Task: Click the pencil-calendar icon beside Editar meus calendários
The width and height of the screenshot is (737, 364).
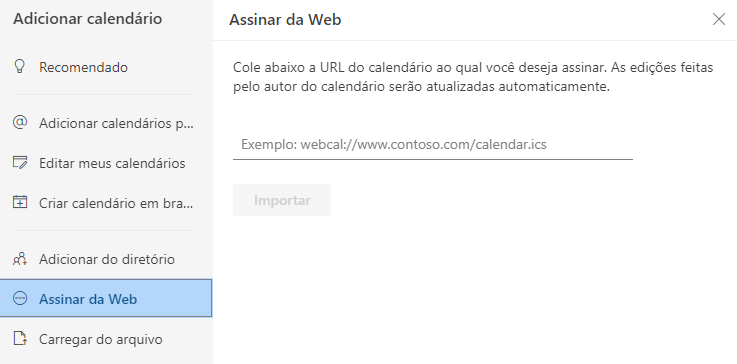Action: pos(20,163)
